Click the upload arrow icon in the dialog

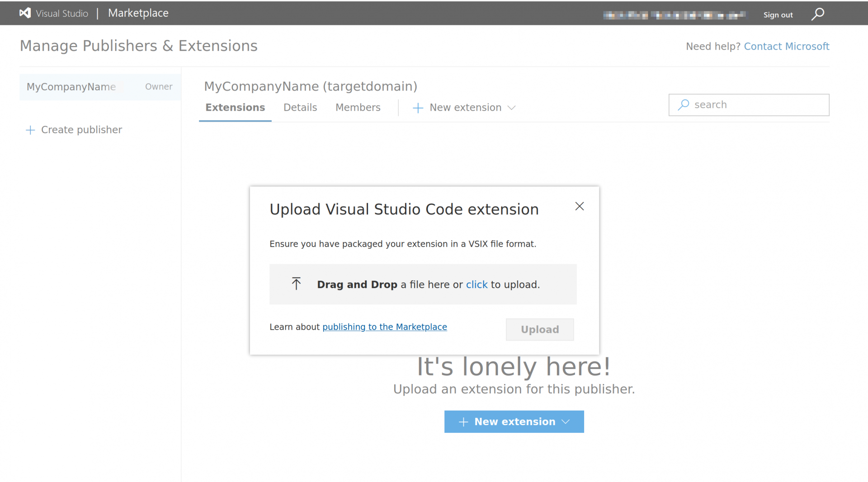click(296, 284)
